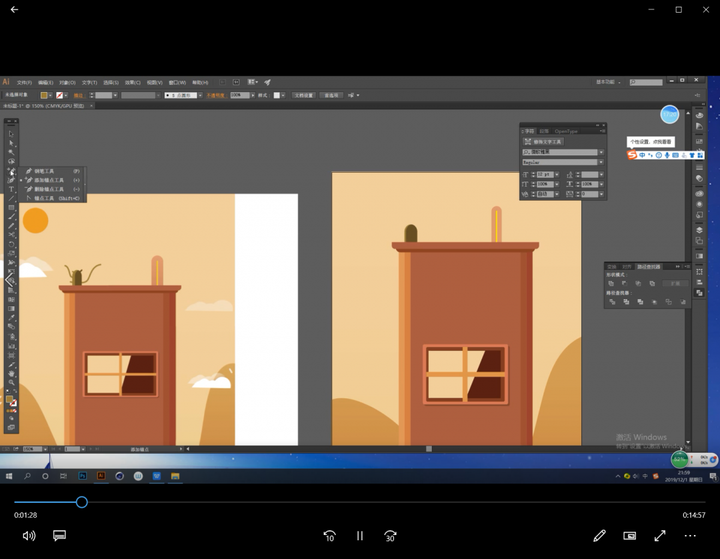This screenshot has height=559, width=720.
Task: Click the 首选项 button
Action: pos(331,96)
